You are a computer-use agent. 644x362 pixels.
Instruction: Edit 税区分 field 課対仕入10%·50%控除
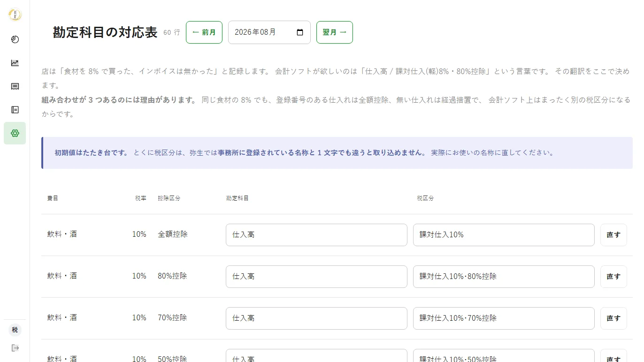click(x=504, y=355)
